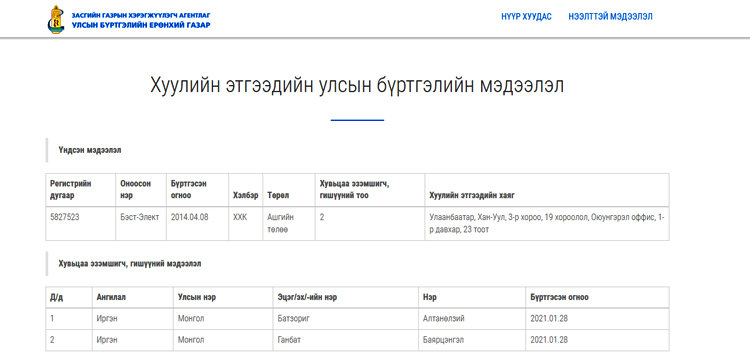Select company name Бэст-Элект
Screen dimensions: 750x360
pyautogui.click(x=140, y=217)
